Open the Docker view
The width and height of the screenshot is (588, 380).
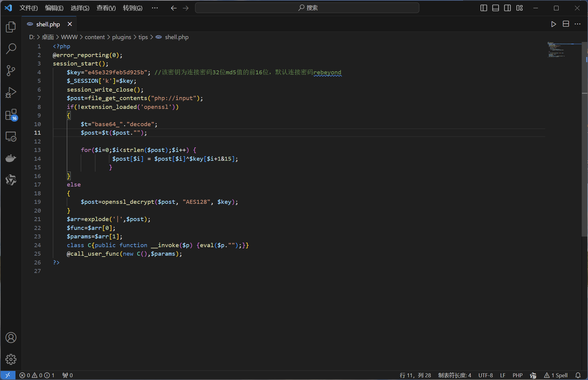pos(11,158)
